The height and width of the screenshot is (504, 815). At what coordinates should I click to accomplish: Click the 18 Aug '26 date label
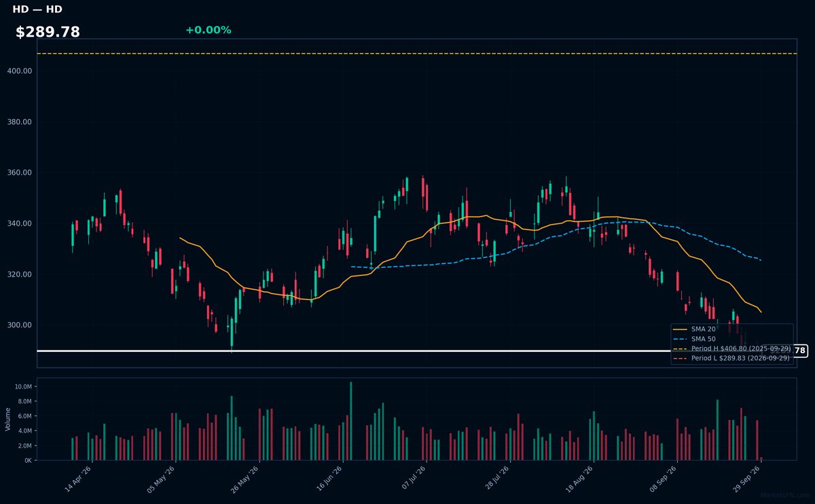click(581, 480)
